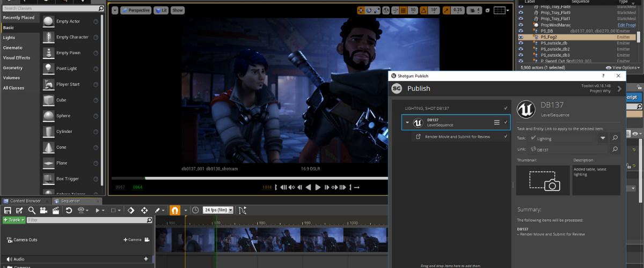644x268 pixels.
Task: Select the Lights category in Place Actors
Action: (10, 38)
